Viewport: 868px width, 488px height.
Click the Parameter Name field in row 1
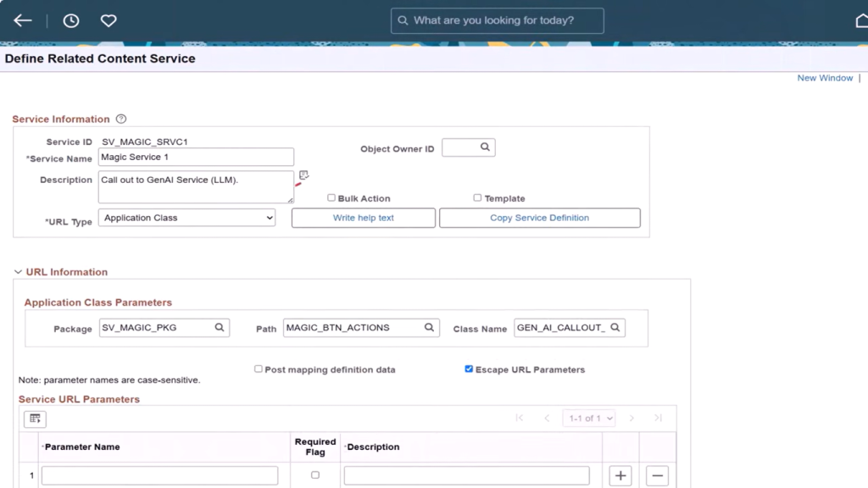[x=159, y=476]
